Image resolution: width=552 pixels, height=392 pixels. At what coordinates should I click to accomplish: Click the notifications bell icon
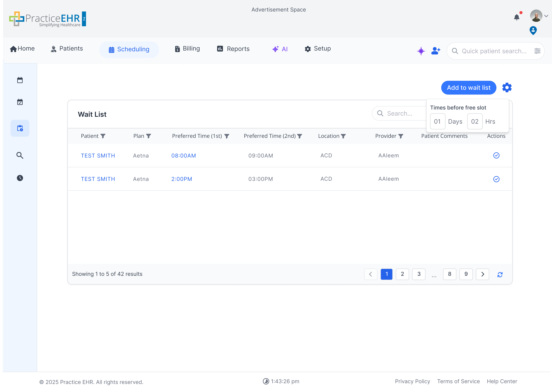(517, 17)
